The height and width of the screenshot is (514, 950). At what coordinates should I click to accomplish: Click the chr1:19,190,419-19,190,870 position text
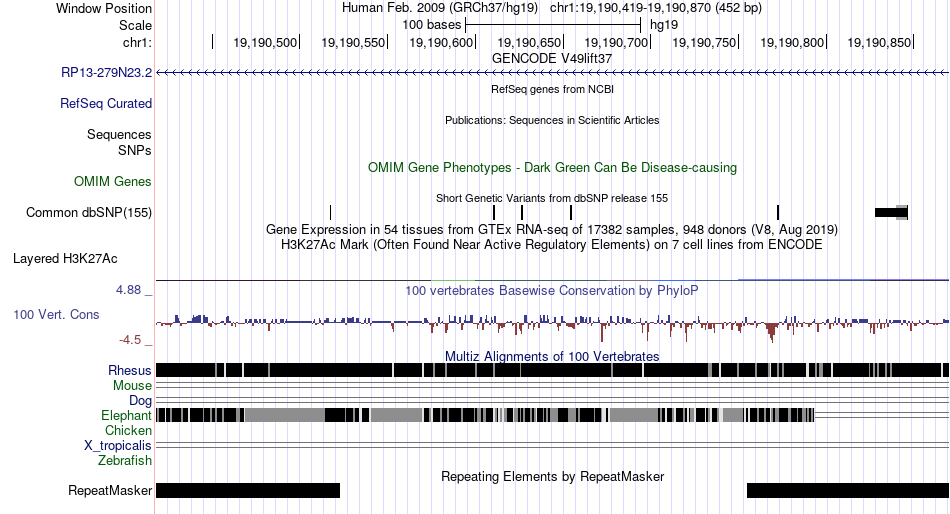656,8
